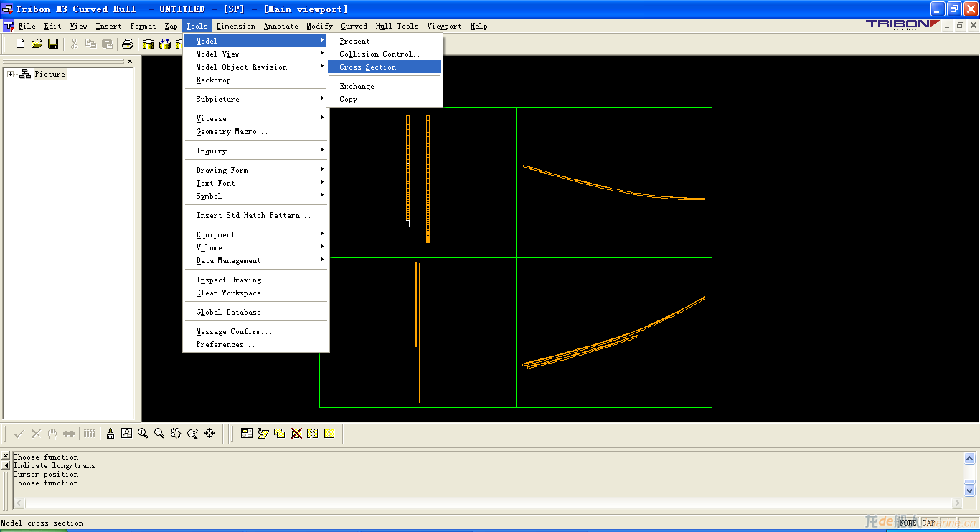Choose Present from the Model submenu
Screen dimensions: 980x532
(385, 41)
